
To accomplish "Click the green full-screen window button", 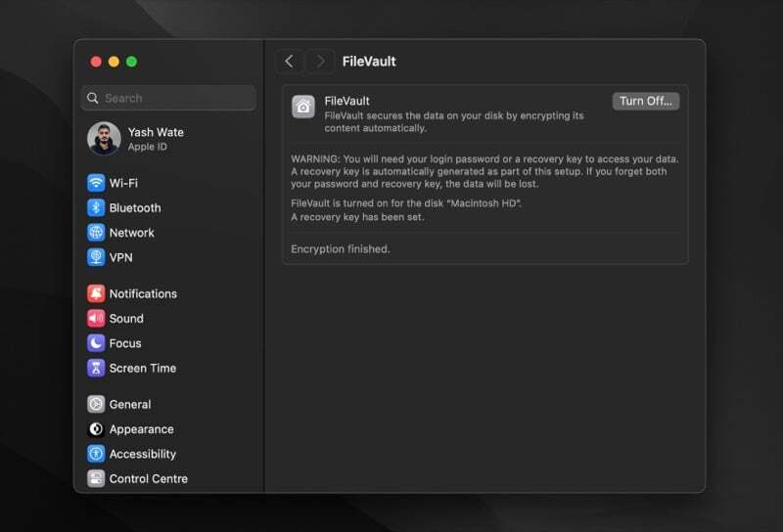I will (132, 62).
